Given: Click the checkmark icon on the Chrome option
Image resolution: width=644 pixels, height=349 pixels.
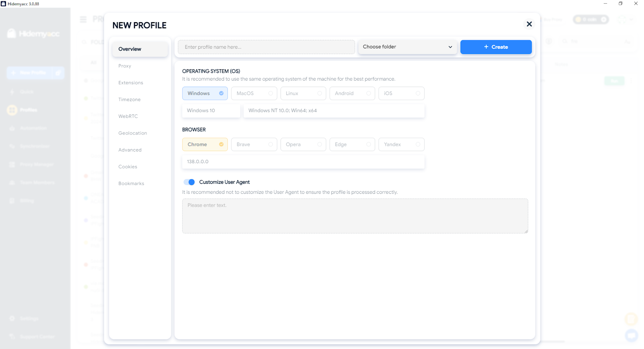Looking at the screenshot, I should point(221,144).
